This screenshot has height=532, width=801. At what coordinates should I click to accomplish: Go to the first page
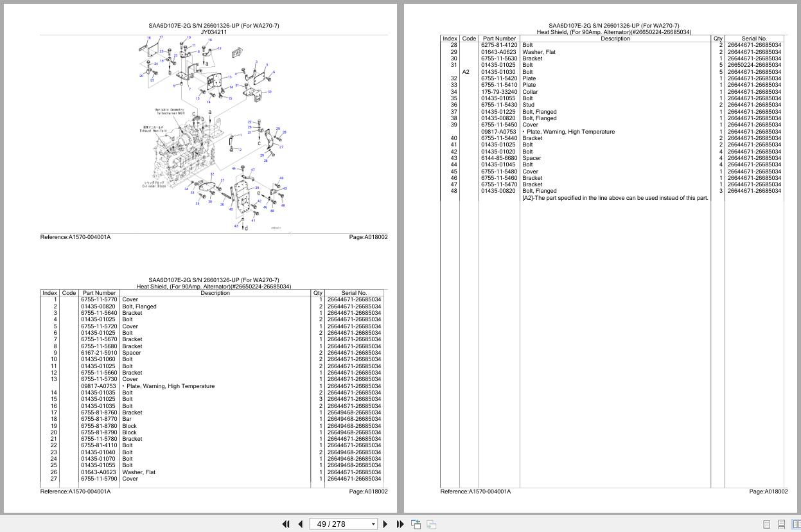coord(286,524)
